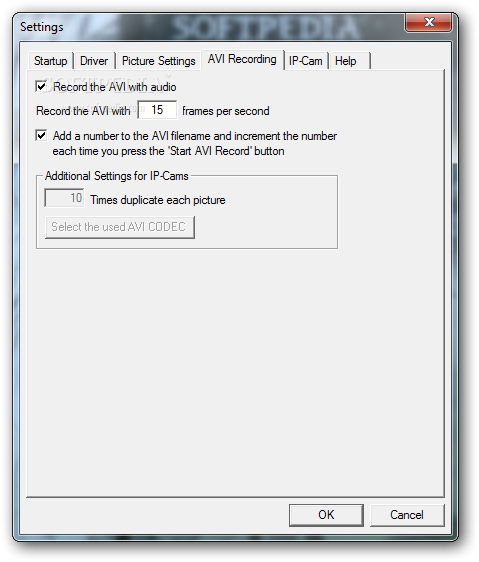Viewport: 479px width, 562px height.
Task: Show the Help tab
Action: point(349,61)
